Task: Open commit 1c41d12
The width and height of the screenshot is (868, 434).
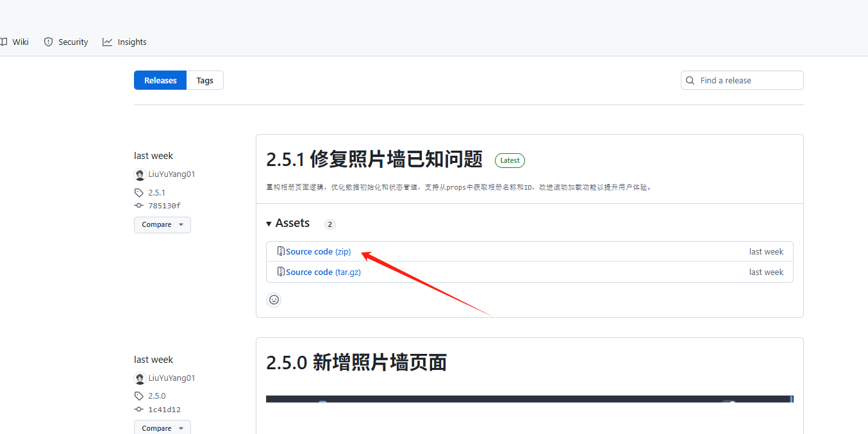Action: click(x=164, y=410)
